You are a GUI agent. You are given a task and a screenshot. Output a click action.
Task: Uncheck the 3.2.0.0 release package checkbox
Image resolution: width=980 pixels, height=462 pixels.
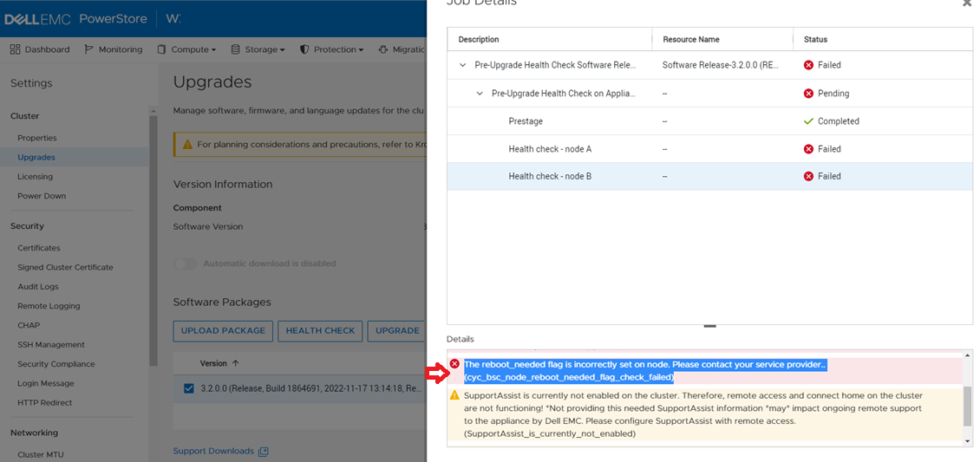pyautogui.click(x=189, y=388)
